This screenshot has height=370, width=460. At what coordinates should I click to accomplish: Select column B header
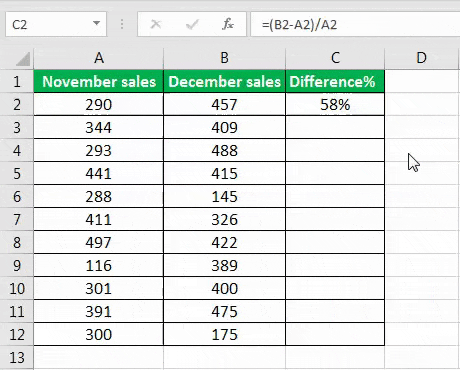(224, 58)
